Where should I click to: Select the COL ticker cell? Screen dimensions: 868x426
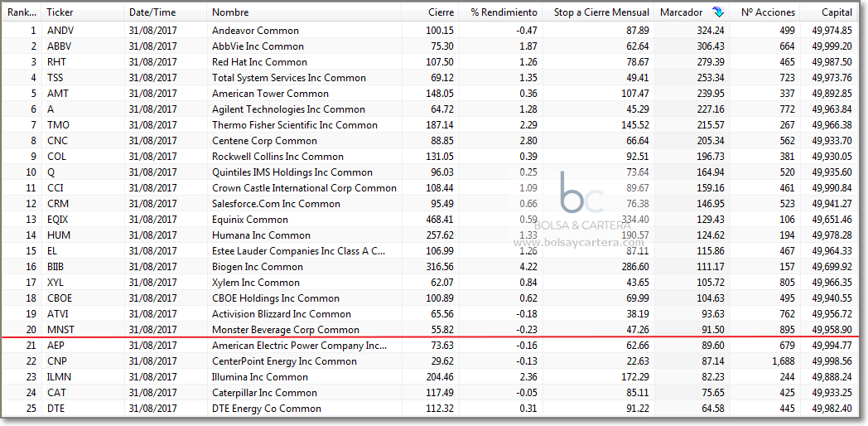click(56, 156)
